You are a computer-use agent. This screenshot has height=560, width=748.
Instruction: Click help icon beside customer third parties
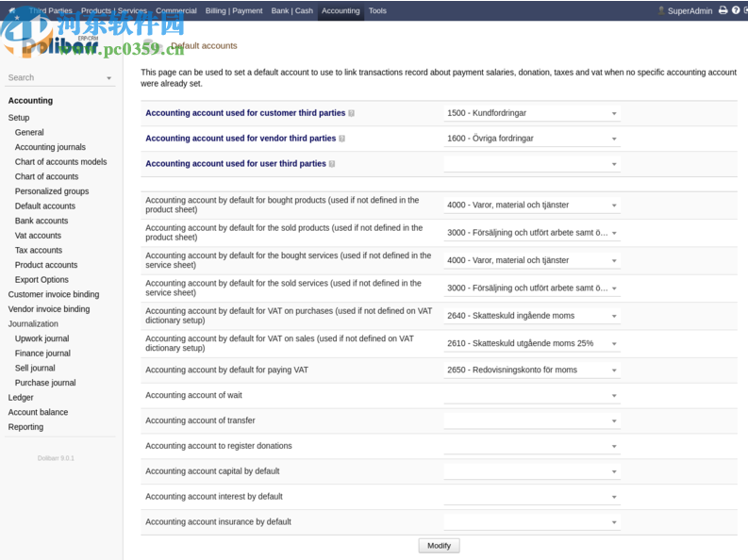point(352,113)
